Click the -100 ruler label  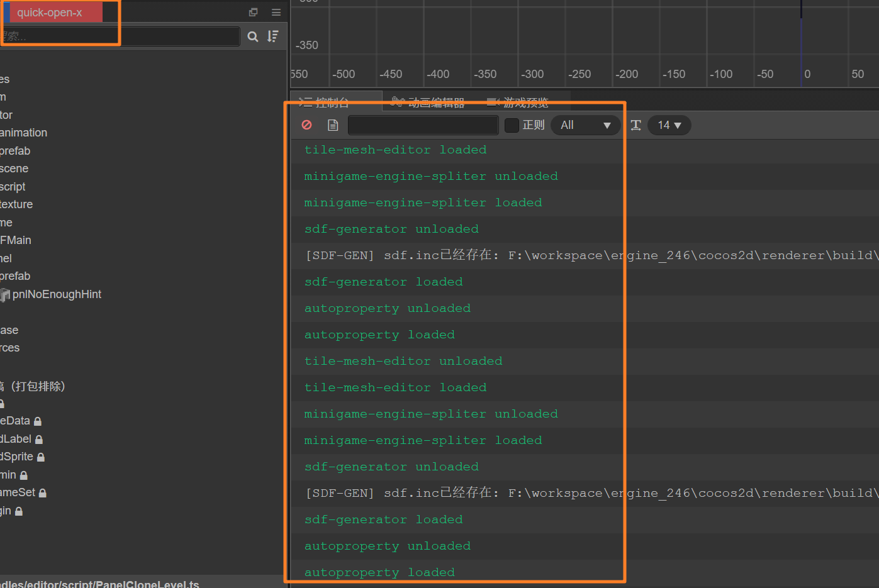coord(721,74)
